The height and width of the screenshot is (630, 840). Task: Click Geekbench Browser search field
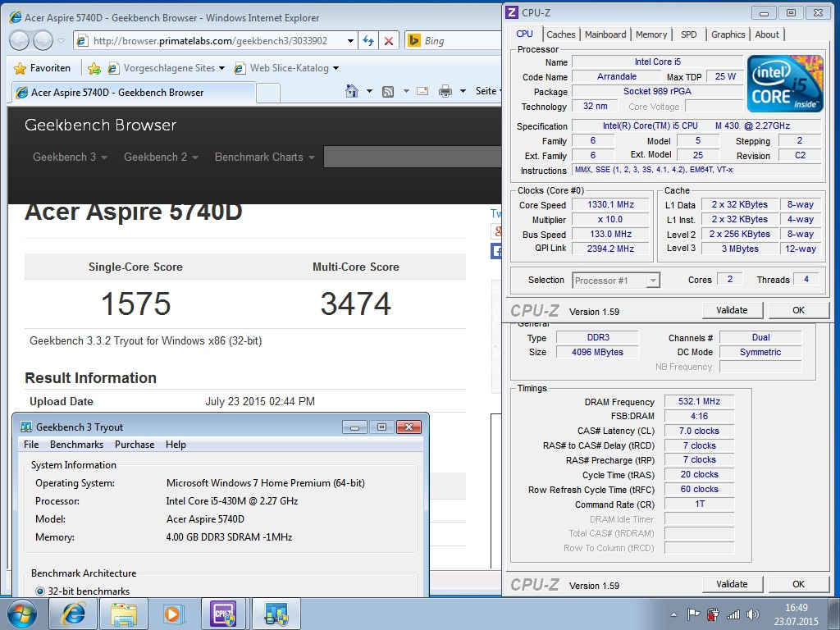(x=413, y=157)
